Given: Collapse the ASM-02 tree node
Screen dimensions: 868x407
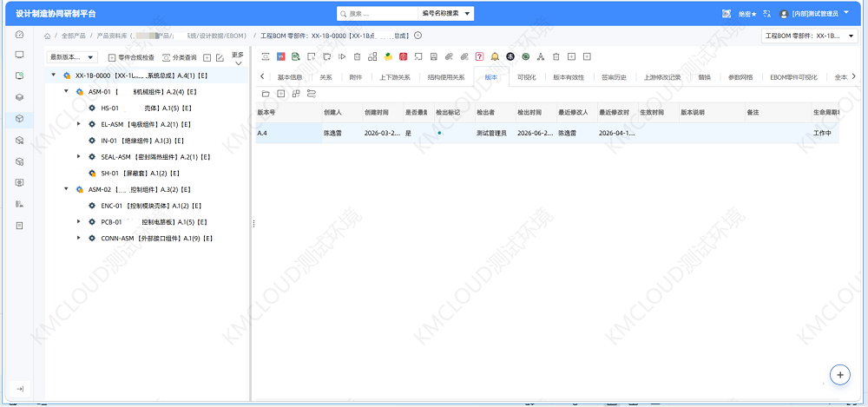Looking at the screenshot, I should (x=66, y=189).
